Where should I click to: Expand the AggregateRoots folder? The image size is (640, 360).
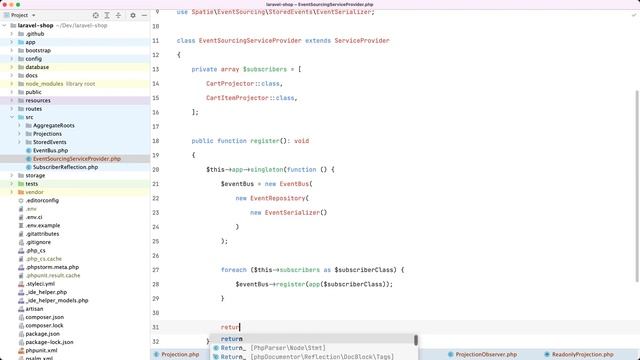tap(19, 125)
